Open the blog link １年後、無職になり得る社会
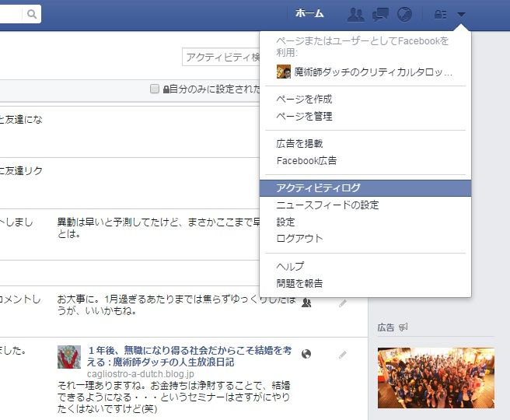510x420 pixels. (x=190, y=356)
